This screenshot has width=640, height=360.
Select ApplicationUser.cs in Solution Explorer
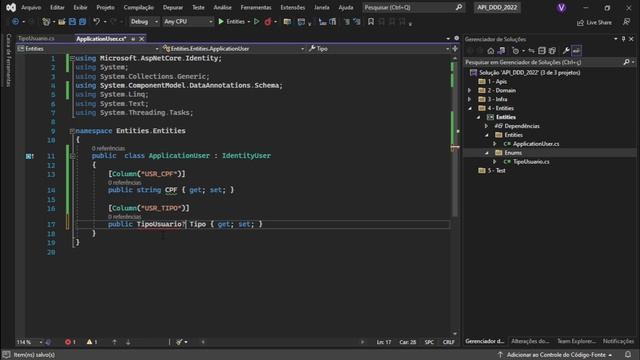pyautogui.click(x=536, y=144)
